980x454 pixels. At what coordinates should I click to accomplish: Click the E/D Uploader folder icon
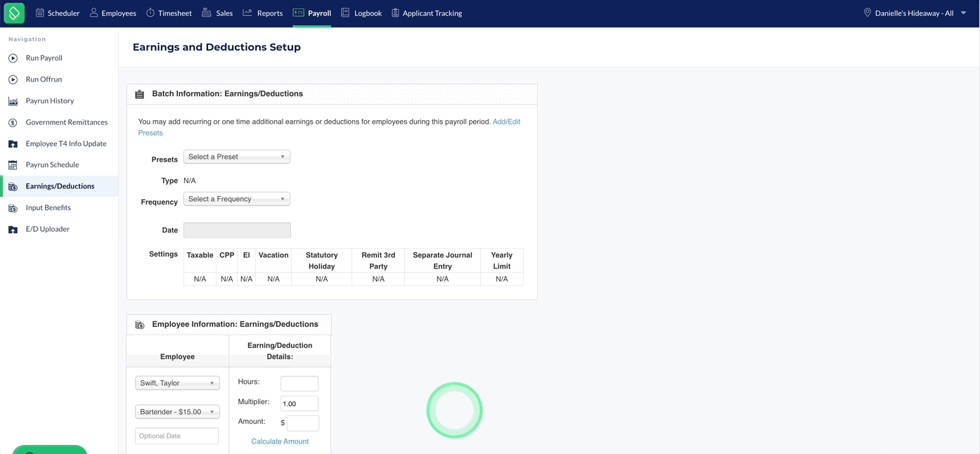pyautogui.click(x=13, y=230)
